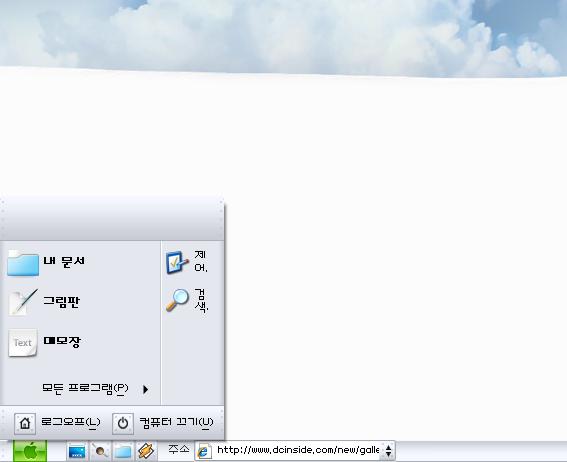
Task: Click the empty start menu header banner
Action: pyautogui.click(x=112, y=219)
